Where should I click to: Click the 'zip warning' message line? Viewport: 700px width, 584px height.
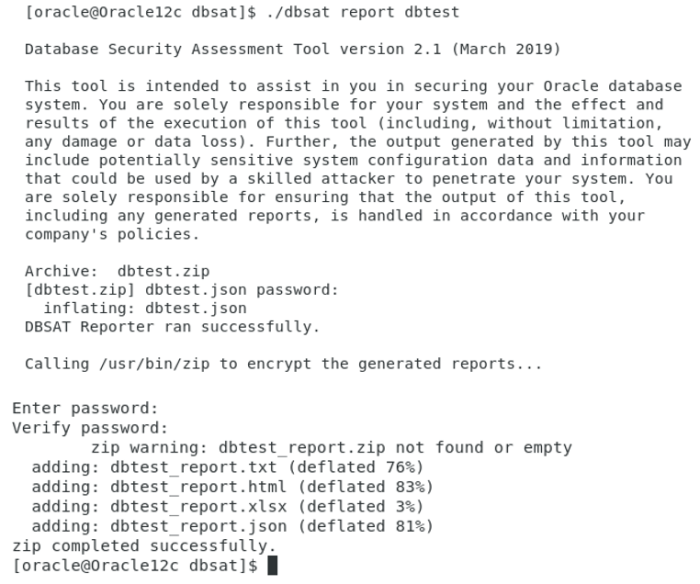tap(331, 447)
